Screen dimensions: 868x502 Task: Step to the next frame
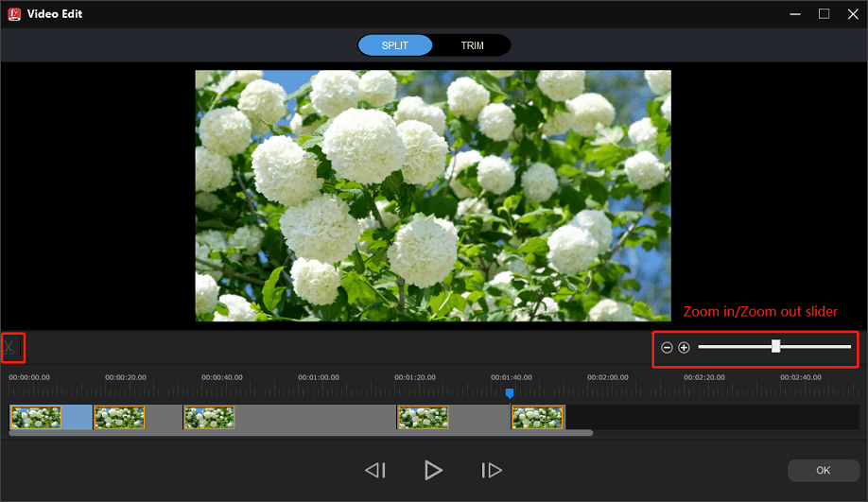[x=492, y=471]
